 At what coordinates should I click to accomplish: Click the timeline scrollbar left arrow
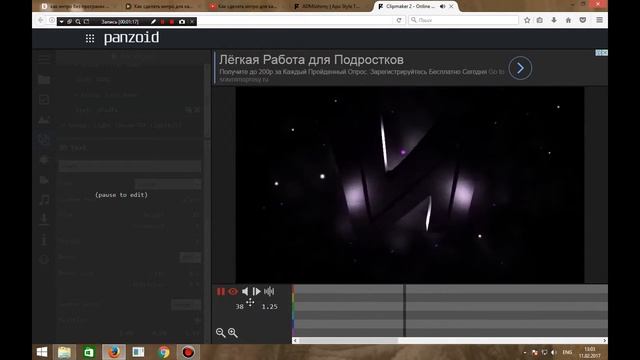pos(295,340)
